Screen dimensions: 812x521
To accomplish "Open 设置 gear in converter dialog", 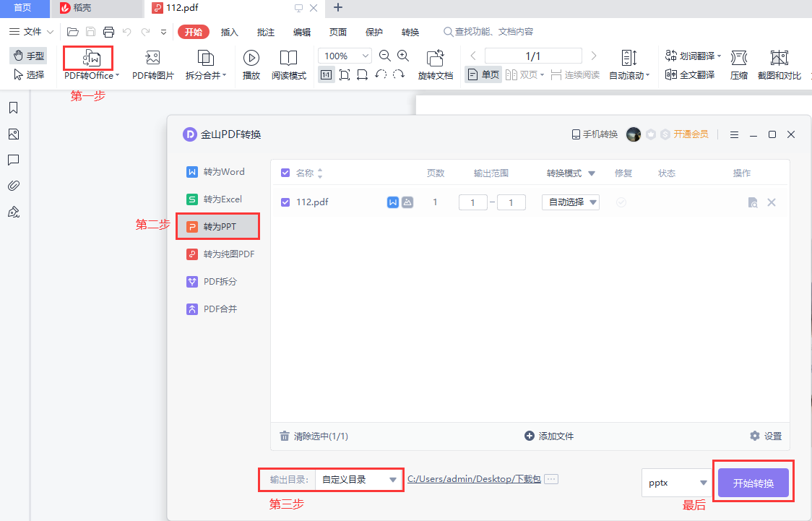I will (766, 436).
